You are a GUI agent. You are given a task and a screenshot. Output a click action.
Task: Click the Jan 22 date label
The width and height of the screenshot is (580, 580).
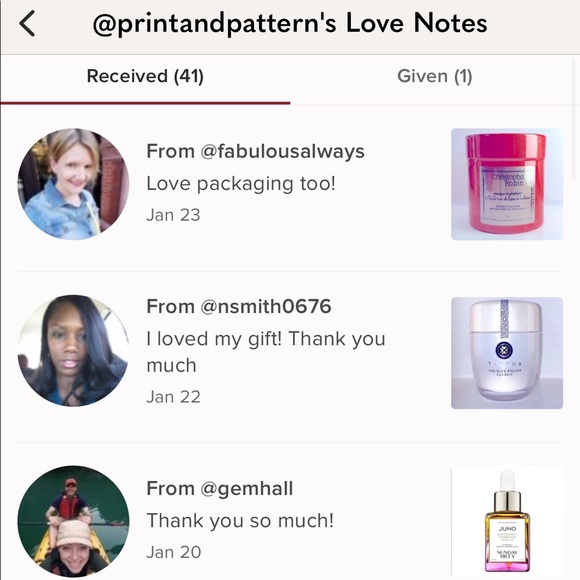point(173,397)
